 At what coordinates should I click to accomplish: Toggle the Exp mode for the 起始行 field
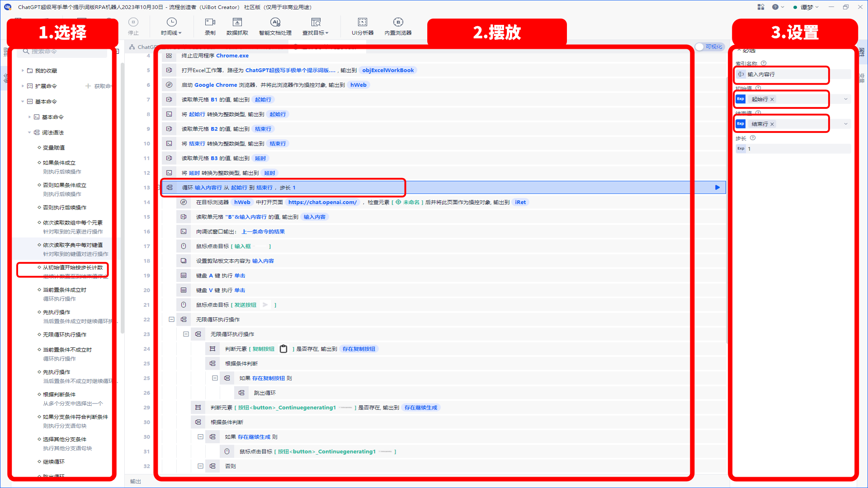[741, 99]
